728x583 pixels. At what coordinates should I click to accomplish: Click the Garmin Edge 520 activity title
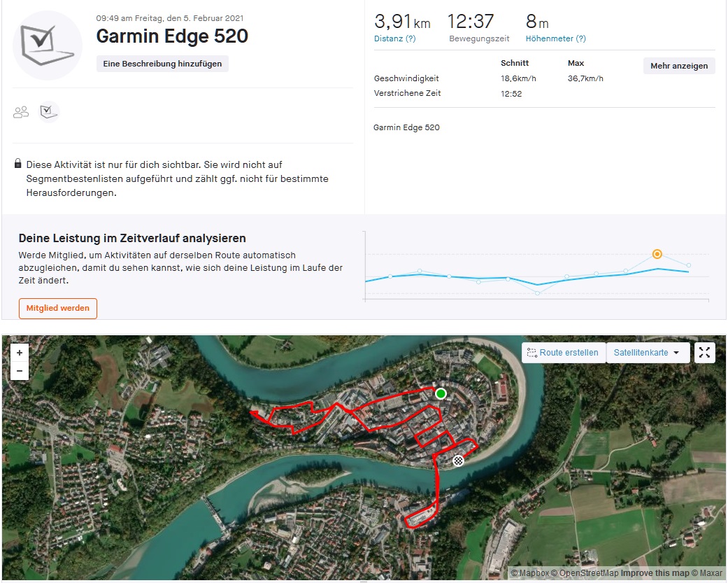pos(172,36)
